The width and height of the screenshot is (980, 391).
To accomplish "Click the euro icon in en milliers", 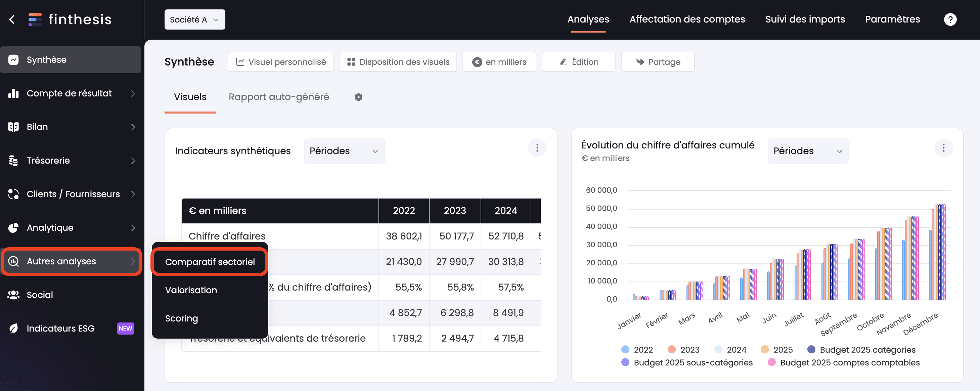I will click(477, 62).
